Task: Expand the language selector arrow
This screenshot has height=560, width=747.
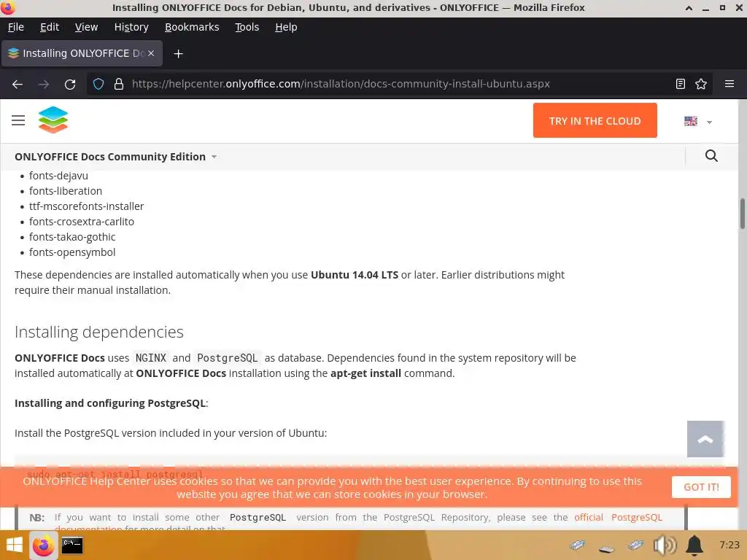Action: (709, 122)
